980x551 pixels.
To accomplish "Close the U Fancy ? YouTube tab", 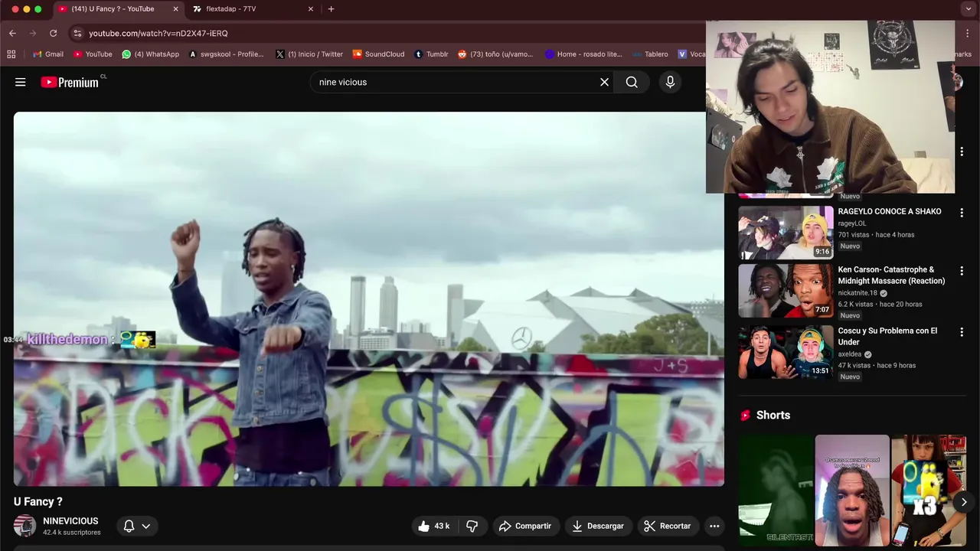I will (175, 9).
